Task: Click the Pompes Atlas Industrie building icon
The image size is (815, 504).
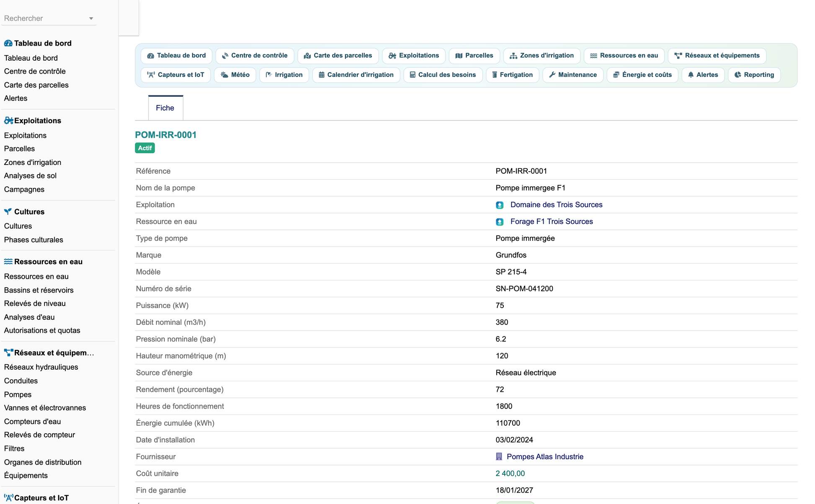Action: coord(499,457)
